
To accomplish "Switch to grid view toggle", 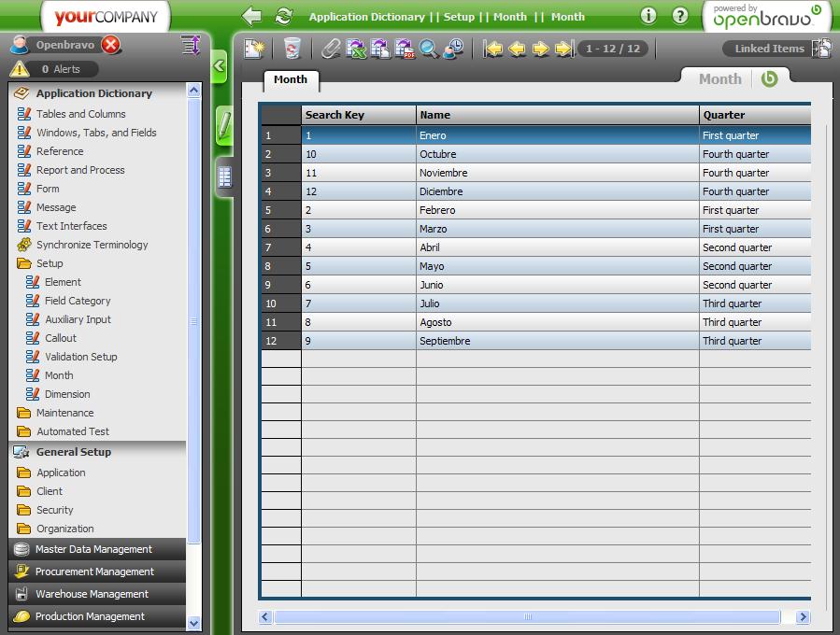I will pyautogui.click(x=224, y=176).
